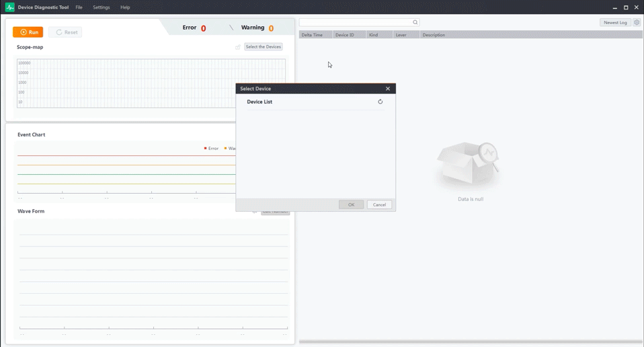The height and width of the screenshot is (347, 644).
Task: Click the search magnifier icon in log panel
Action: coord(415,22)
